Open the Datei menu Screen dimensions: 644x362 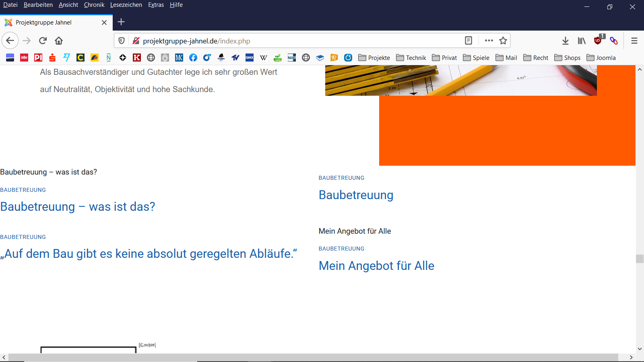10,5
